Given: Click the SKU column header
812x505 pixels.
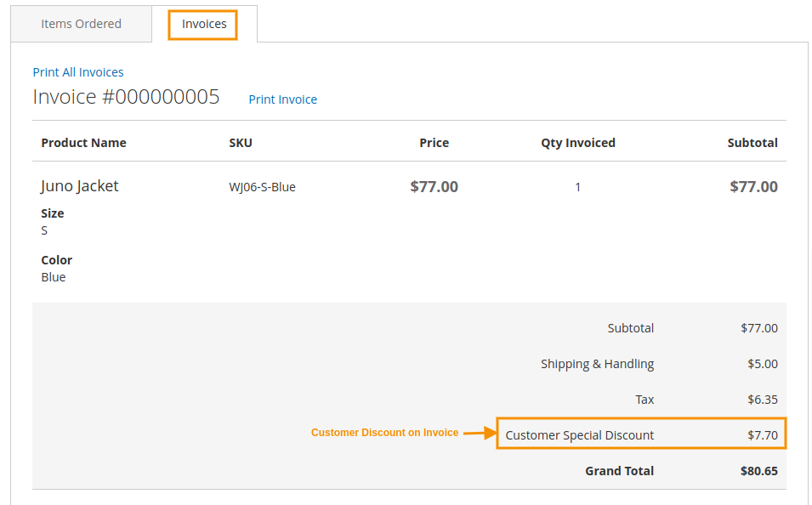Looking at the screenshot, I should tap(241, 143).
